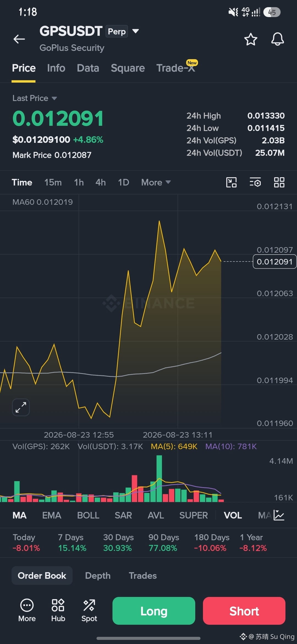This screenshot has width=297, height=644.
Task: Tap the MA(5): 649K volume label
Action: [174, 446]
